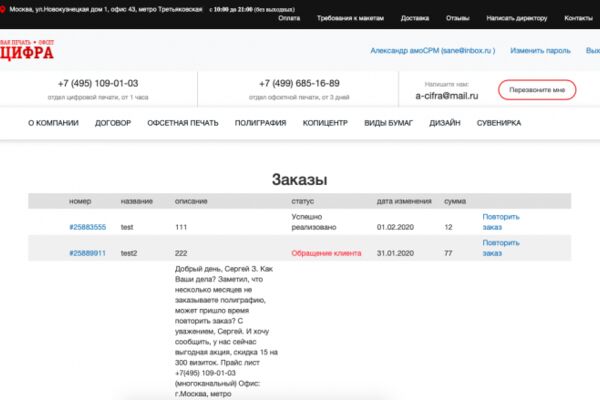Click date 31.01.2020 cell
Viewport: 600px width, 400px height.
[395, 253]
